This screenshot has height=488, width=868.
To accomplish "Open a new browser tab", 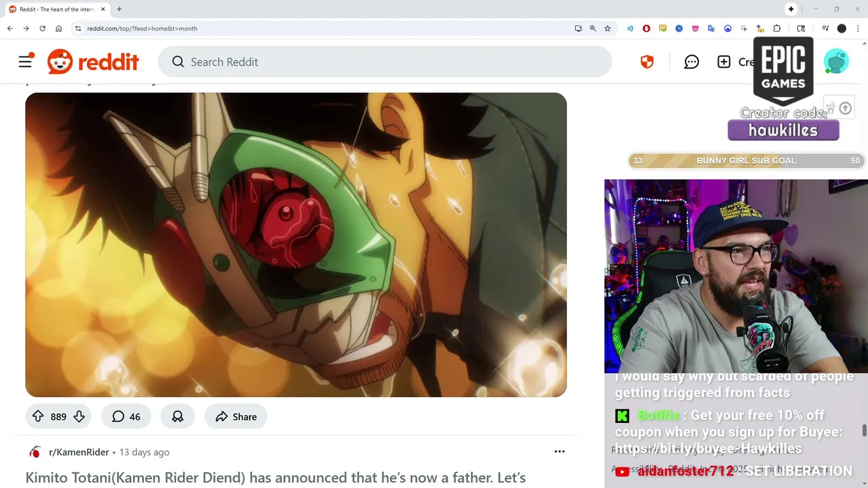I will (x=119, y=9).
